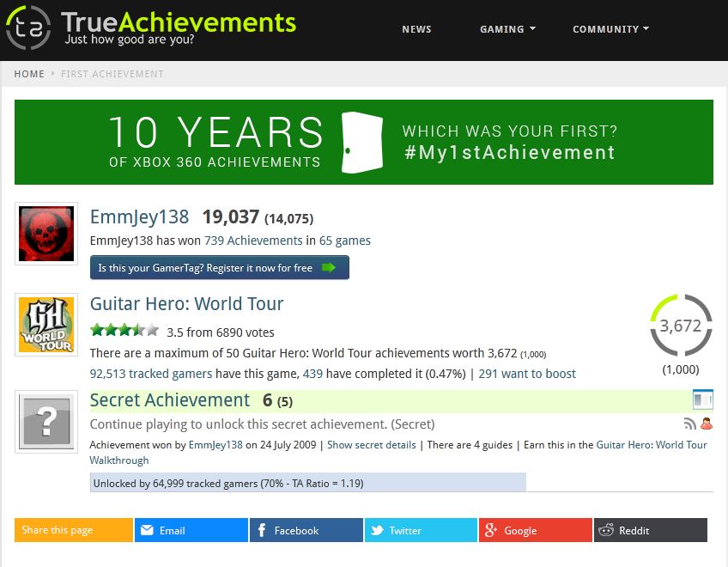728x567 pixels.
Task: Click the Twitter bird icon
Action: point(378,530)
